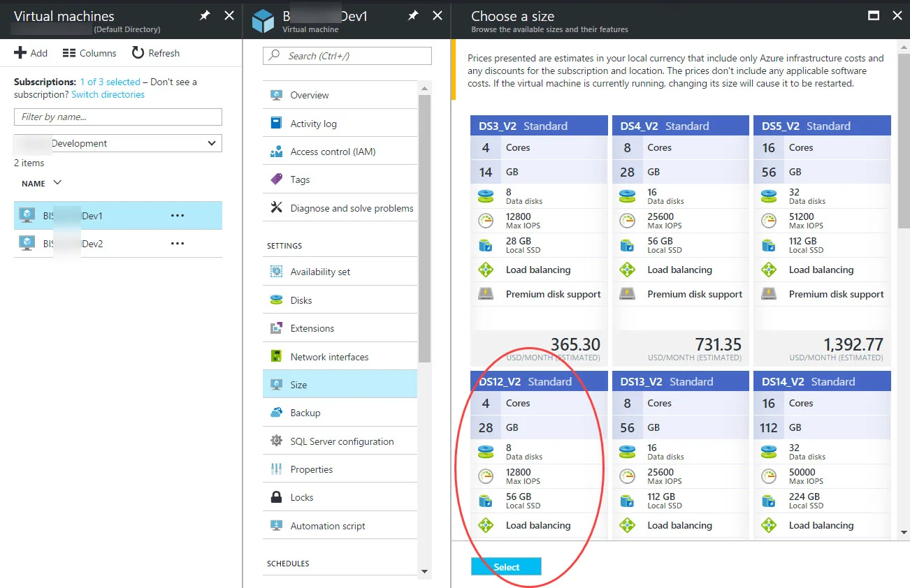Select the DS13_V2 Standard size card

(681, 455)
